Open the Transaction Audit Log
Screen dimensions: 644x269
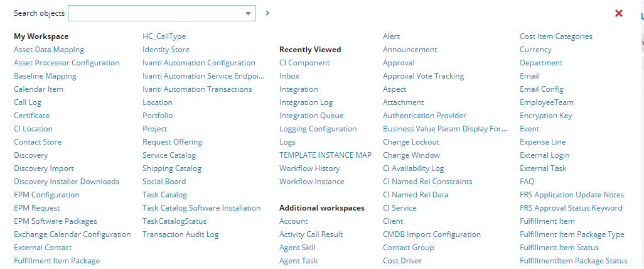coord(181,234)
